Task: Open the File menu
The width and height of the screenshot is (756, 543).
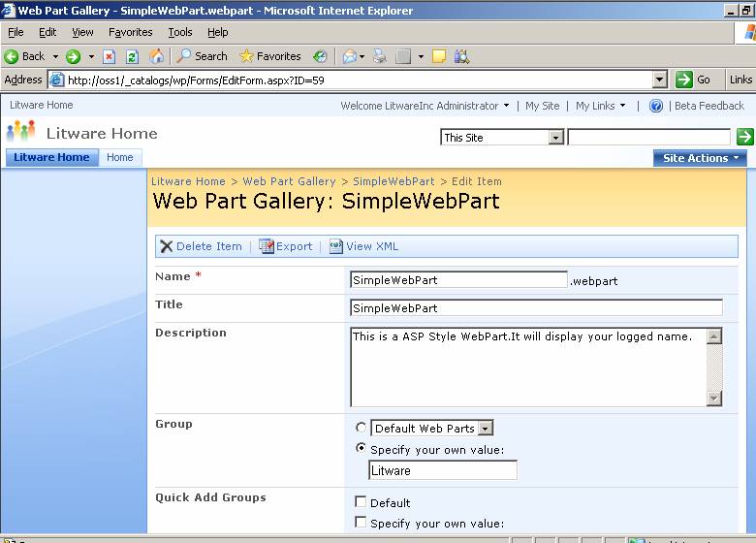Action: [16, 32]
